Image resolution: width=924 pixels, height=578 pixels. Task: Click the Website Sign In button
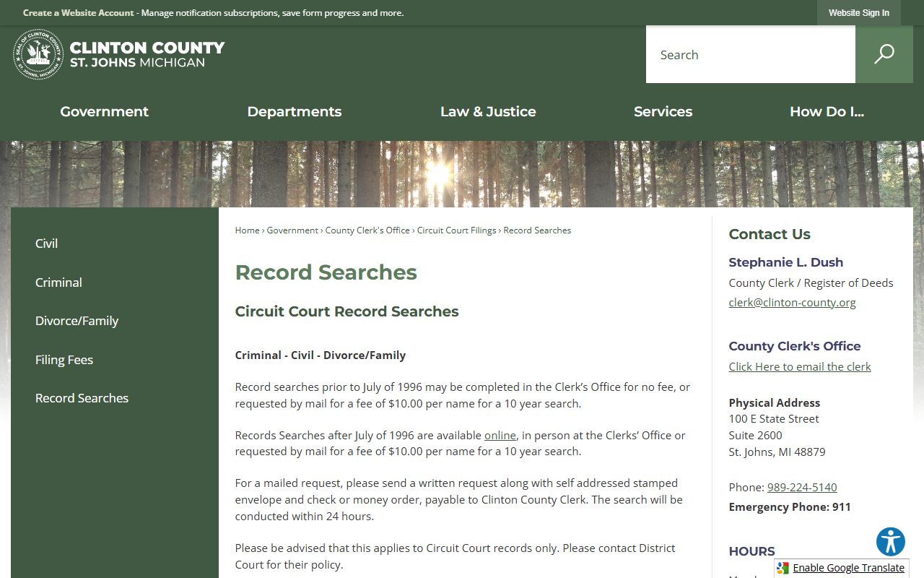click(x=859, y=13)
